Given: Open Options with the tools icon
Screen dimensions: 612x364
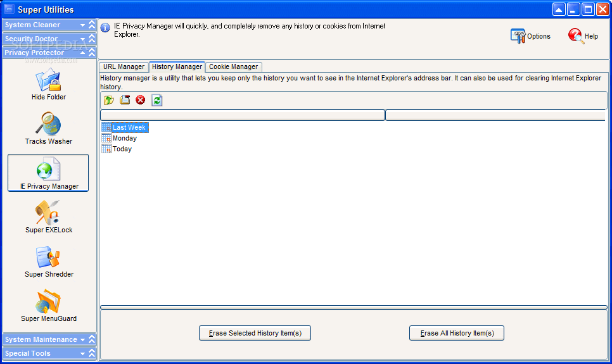Looking at the screenshot, I should tap(530, 36).
